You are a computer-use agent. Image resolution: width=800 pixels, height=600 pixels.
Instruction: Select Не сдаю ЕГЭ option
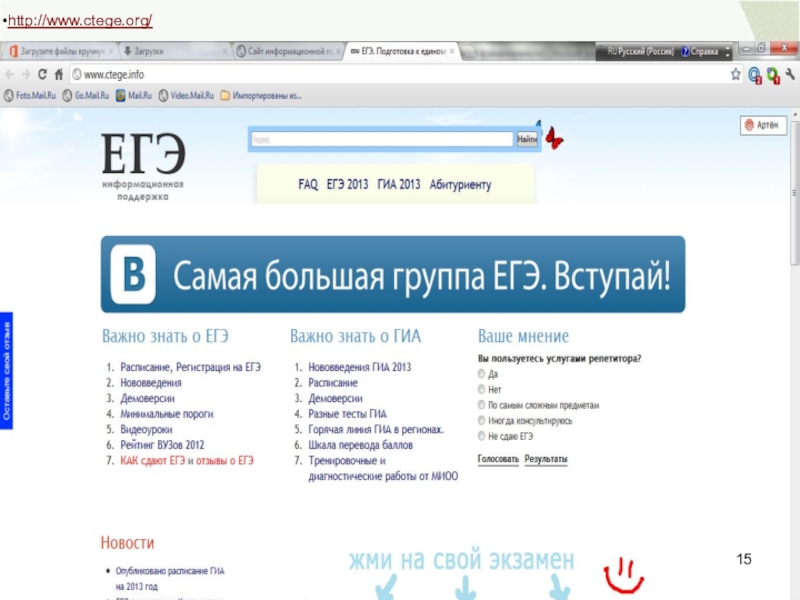(481, 436)
